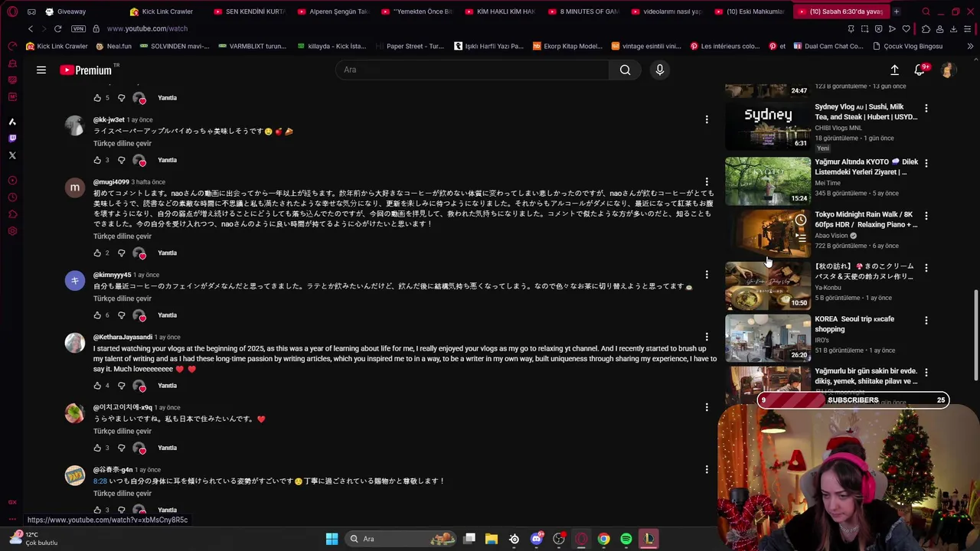Dislike the comment by @KetharaJayasandi
Screen dimensions: 980x551
coord(122,386)
